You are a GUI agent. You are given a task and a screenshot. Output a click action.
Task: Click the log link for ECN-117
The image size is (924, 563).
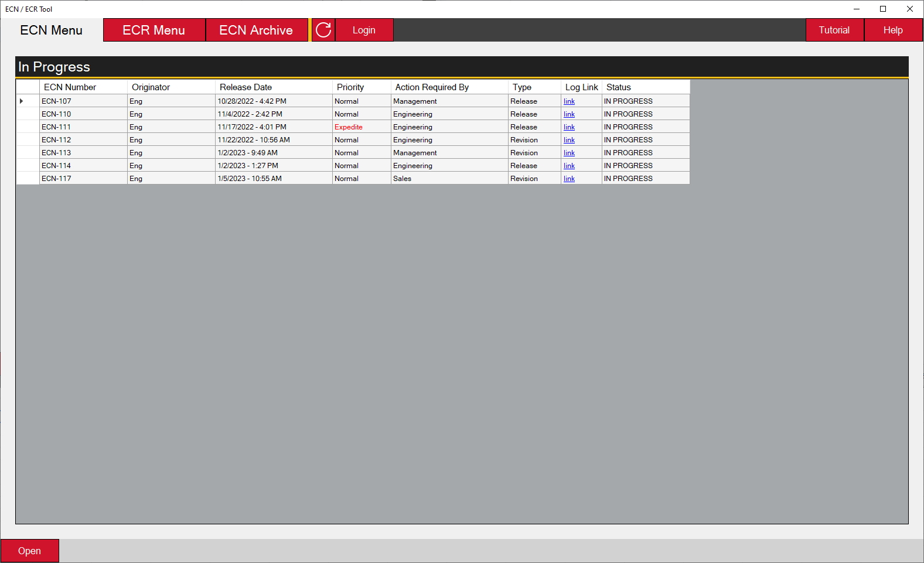569,179
